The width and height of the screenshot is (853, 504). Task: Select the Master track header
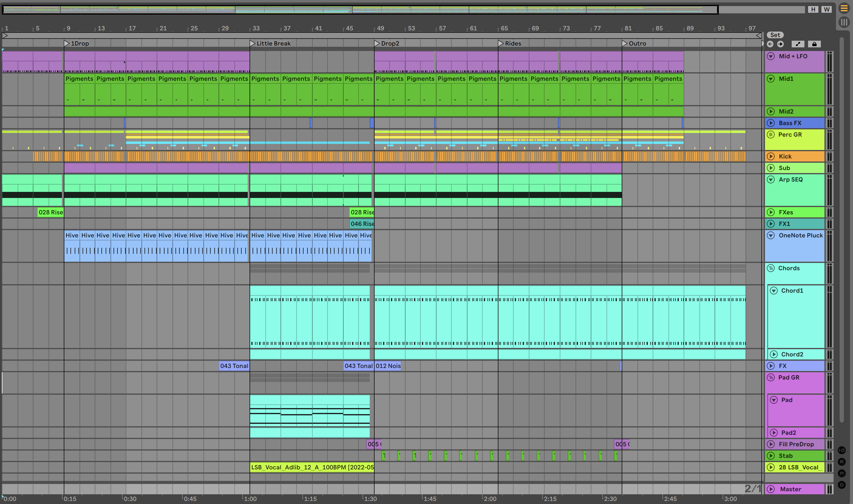(x=794, y=489)
